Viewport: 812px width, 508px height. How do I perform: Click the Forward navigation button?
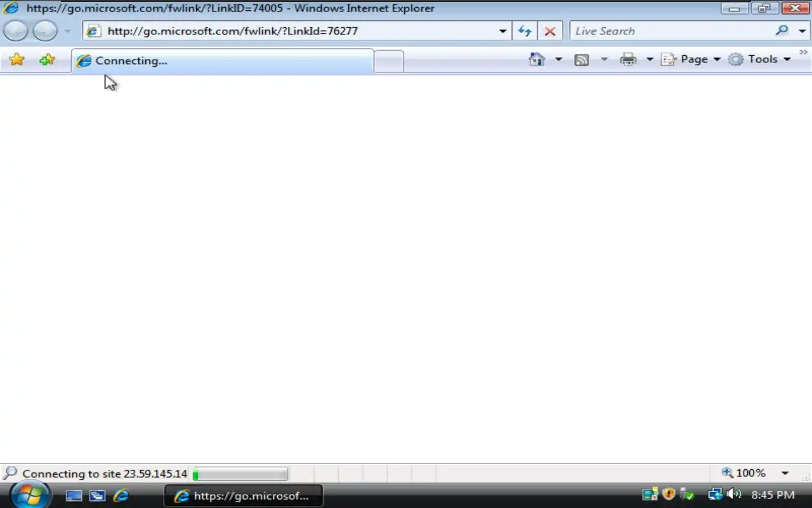click(x=45, y=30)
